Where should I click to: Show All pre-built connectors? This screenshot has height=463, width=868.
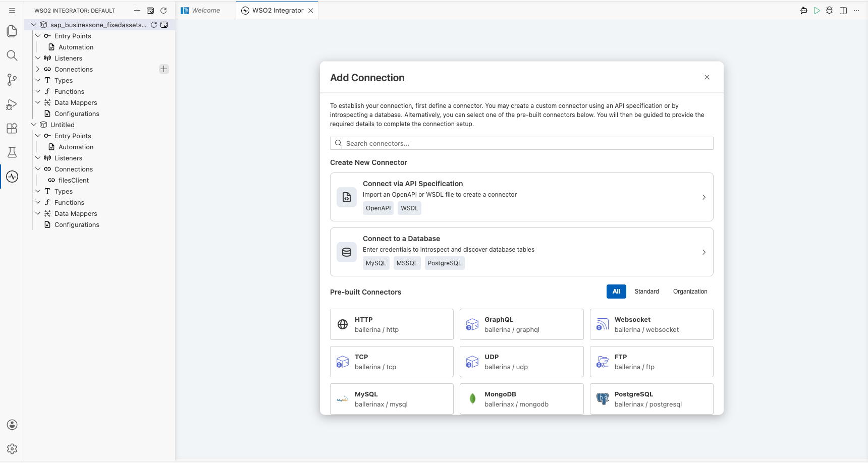pos(616,292)
